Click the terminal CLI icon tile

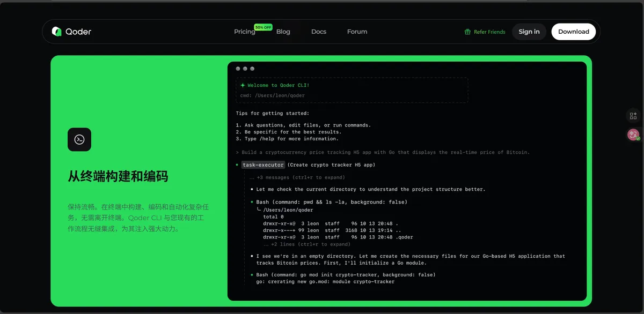[x=79, y=139]
